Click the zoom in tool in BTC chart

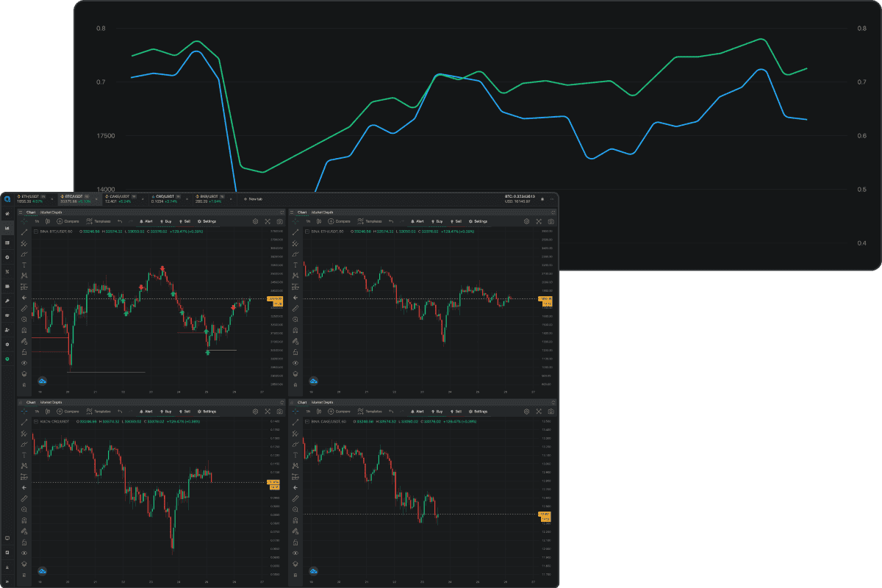pyautogui.click(x=24, y=319)
